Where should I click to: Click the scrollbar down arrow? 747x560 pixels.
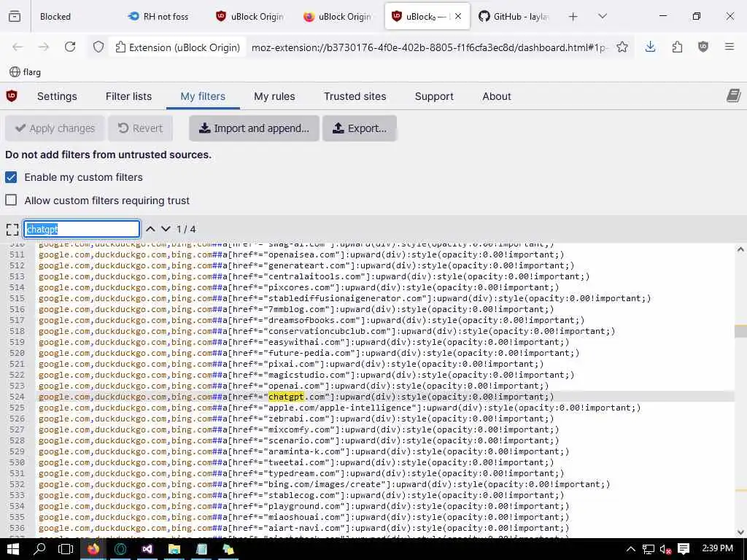(740, 532)
